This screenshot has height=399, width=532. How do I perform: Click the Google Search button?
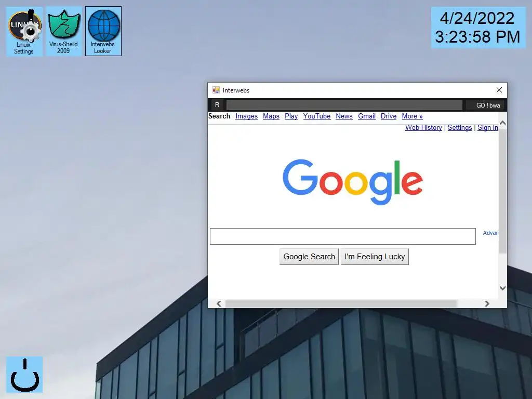click(x=309, y=257)
